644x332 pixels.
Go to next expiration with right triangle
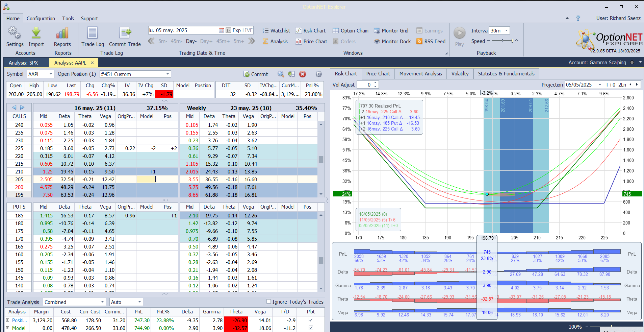(x=22, y=108)
